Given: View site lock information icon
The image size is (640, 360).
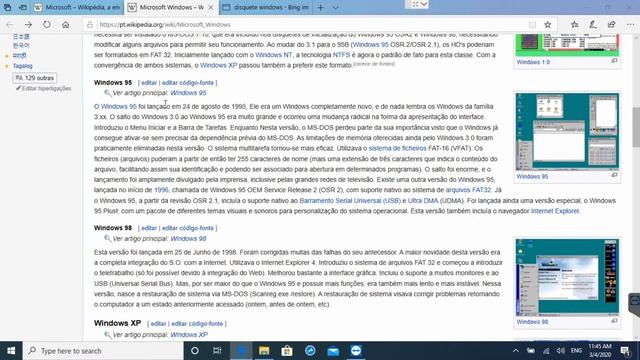Looking at the screenshot, I should pyautogui.click(x=90, y=24).
